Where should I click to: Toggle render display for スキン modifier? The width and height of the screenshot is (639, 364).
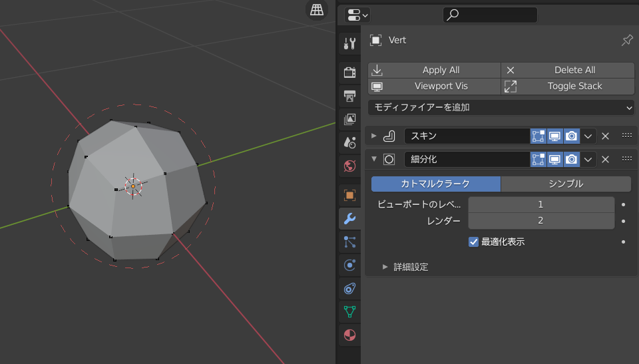(571, 136)
